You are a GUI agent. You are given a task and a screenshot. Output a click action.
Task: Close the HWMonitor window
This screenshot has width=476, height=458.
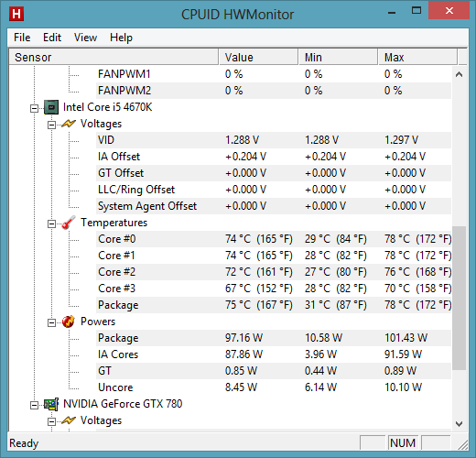pos(449,11)
